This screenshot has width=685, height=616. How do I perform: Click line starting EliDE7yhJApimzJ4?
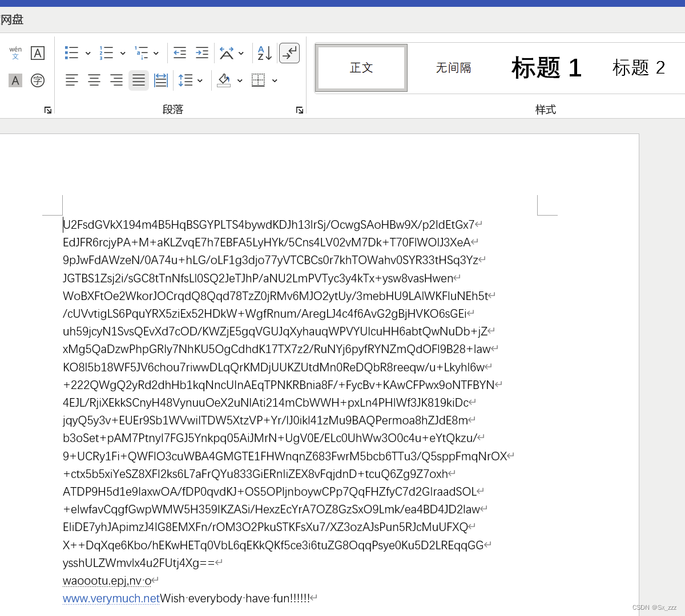point(265,527)
